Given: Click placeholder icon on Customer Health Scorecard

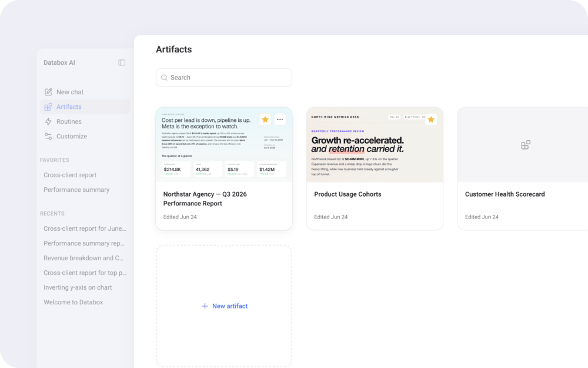Looking at the screenshot, I should tap(526, 145).
